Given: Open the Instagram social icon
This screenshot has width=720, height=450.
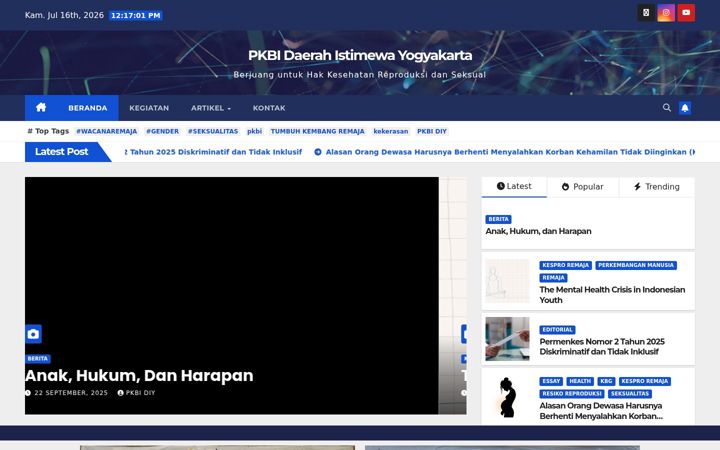Looking at the screenshot, I should pyautogui.click(x=666, y=13).
